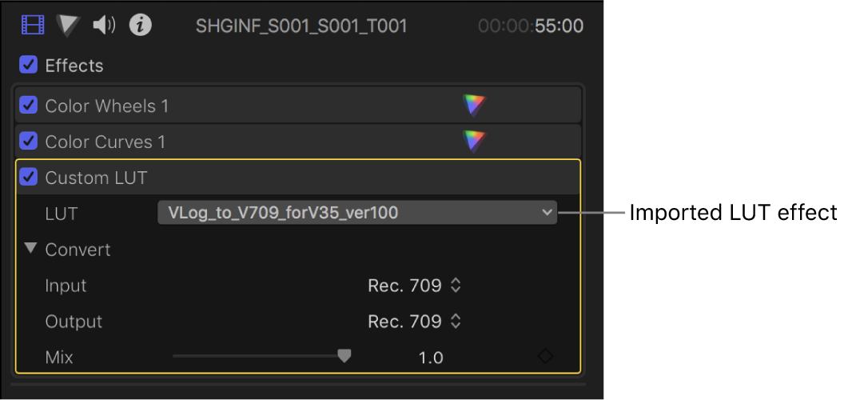Collapse the Convert disclosure triangle
This screenshot has height=400, width=868.
[x=30, y=249]
